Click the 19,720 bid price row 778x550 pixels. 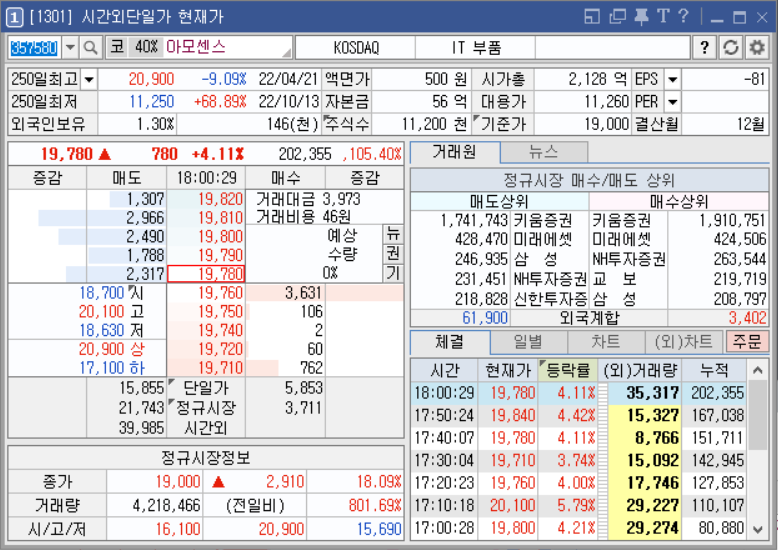pos(206,349)
